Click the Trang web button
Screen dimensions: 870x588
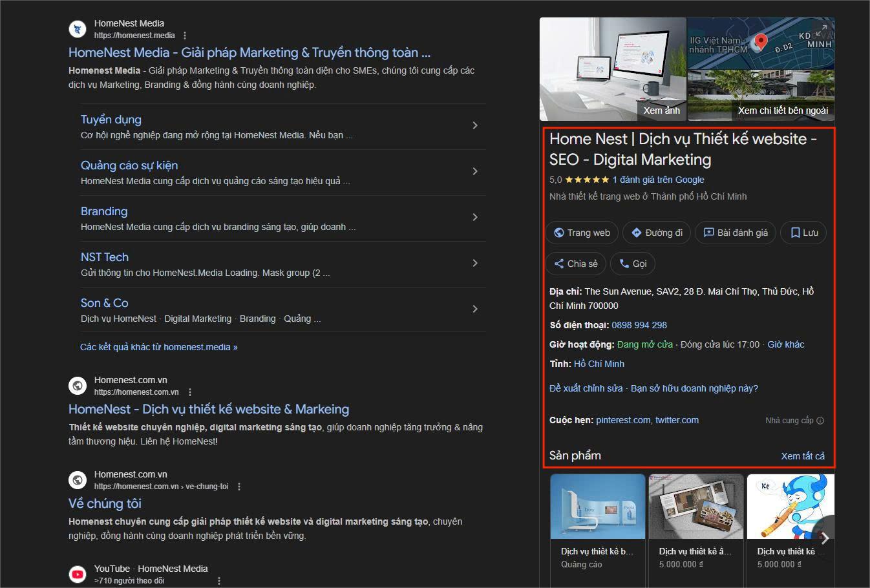pyautogui.click(x=582, y=233)
